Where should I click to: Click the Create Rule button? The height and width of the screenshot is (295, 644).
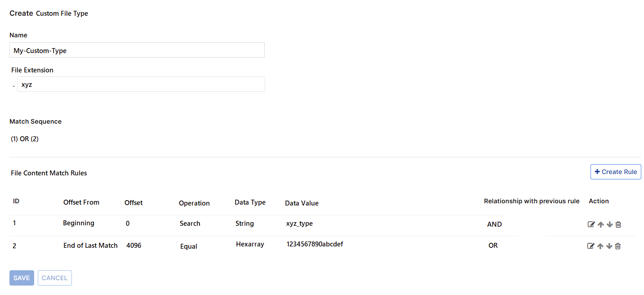click(x=616, y=172)
